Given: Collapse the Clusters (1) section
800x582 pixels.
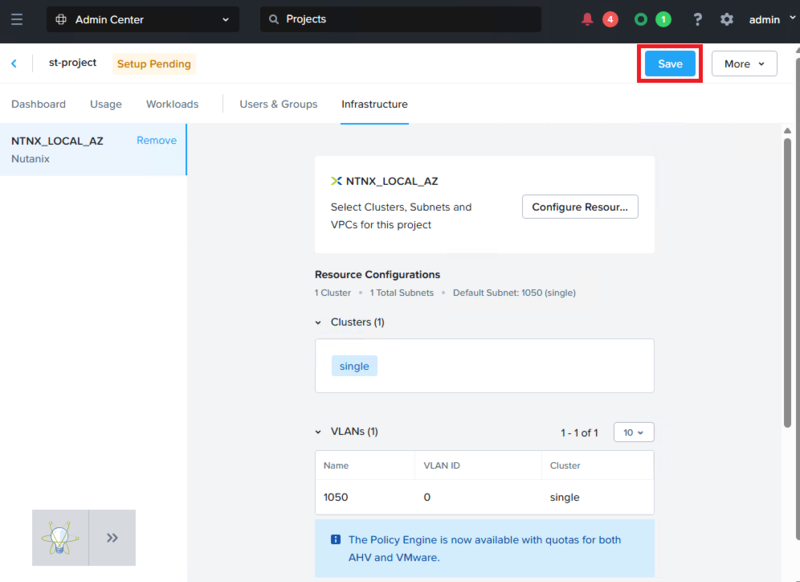Looking at the screenshot, I should [318, 322].
